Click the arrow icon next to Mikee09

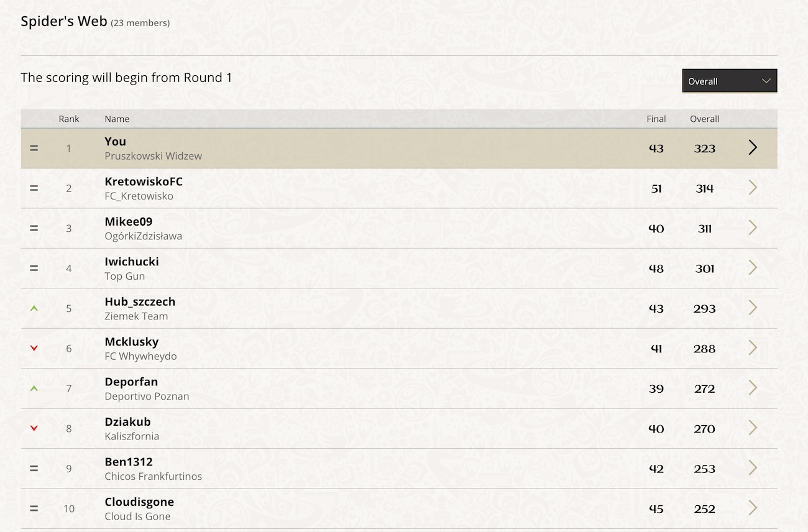[753, 227]
